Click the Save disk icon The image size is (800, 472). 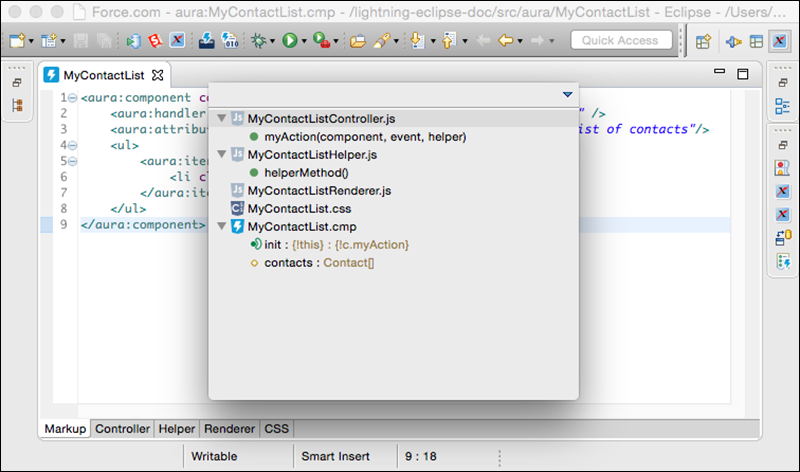[81, 40]
